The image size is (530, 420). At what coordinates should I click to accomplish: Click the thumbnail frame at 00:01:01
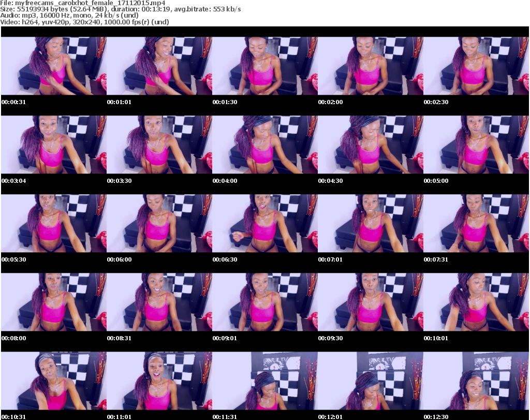(159, 66)
